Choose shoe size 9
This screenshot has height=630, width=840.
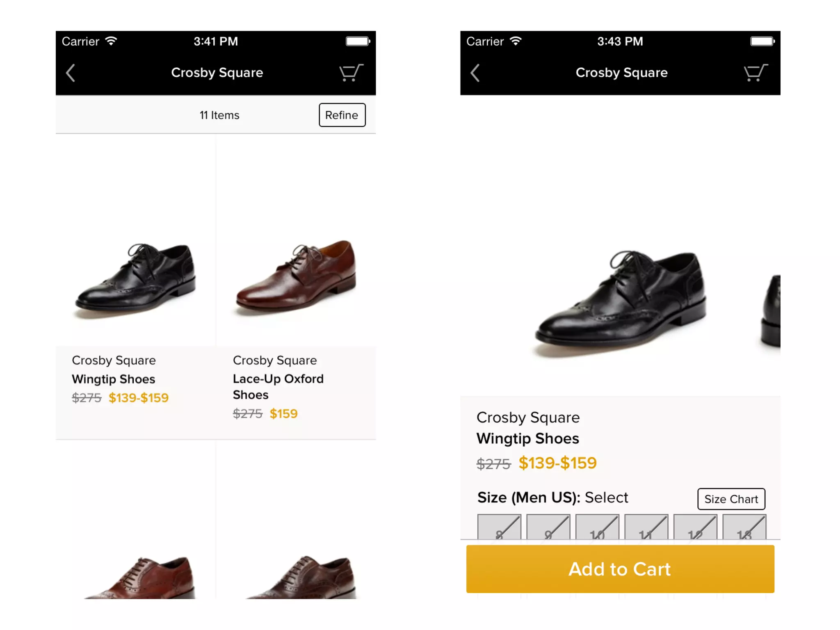pos(548,527)
